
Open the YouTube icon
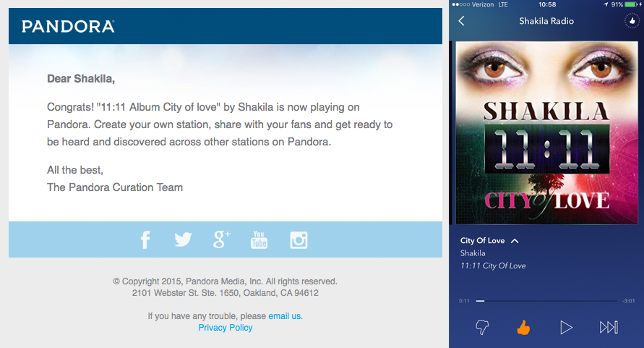[259, 239]
